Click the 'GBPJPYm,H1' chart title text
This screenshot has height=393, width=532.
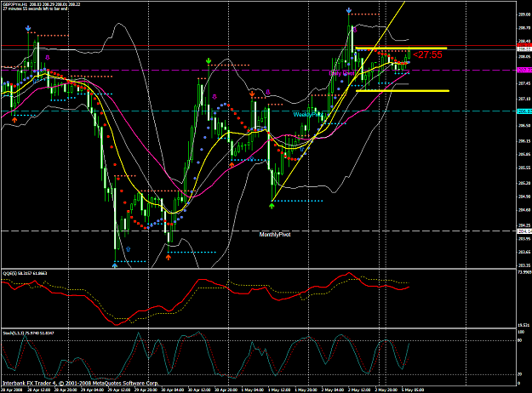coord(15,4)
